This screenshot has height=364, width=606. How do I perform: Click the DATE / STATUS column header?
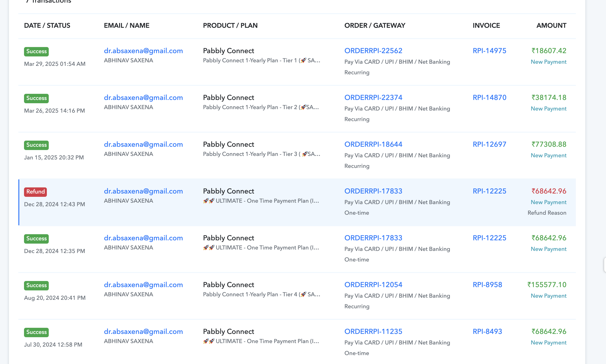click(47, 25)
